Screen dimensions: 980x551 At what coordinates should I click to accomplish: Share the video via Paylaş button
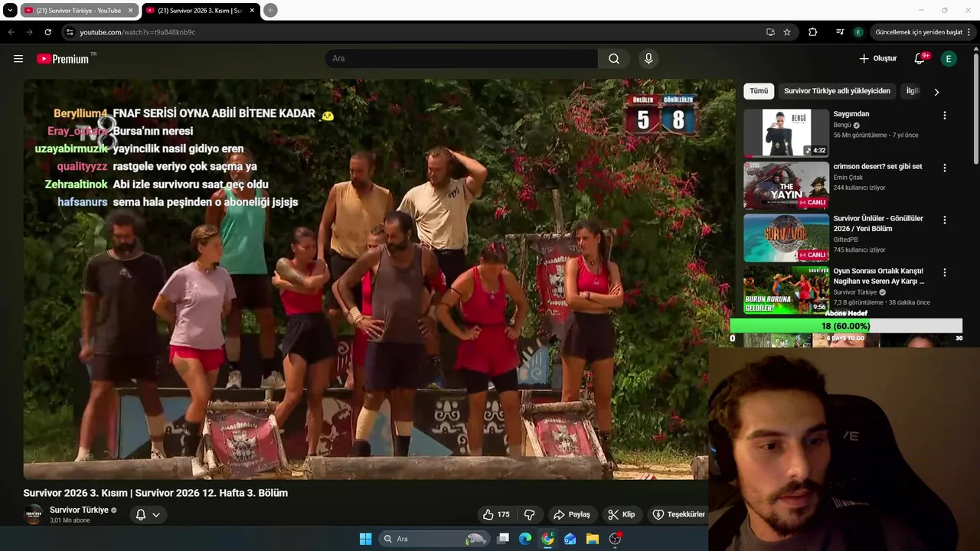point(572,514)
